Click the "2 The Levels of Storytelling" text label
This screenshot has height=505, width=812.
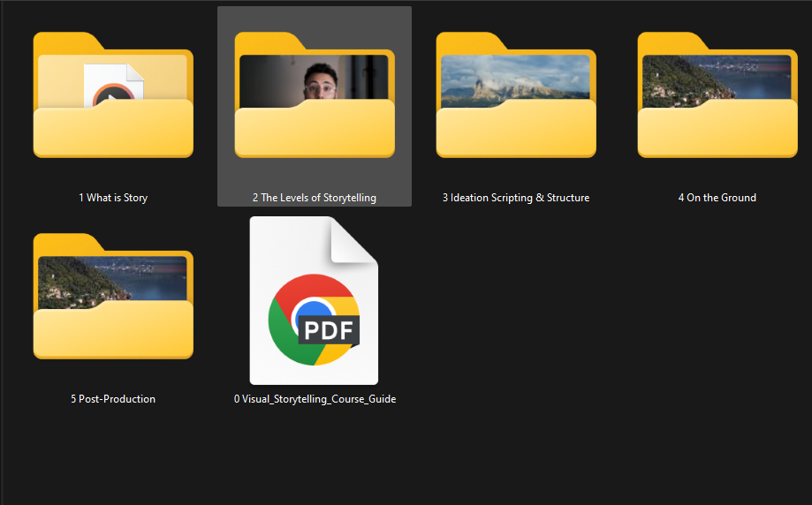tap(314, 198)
